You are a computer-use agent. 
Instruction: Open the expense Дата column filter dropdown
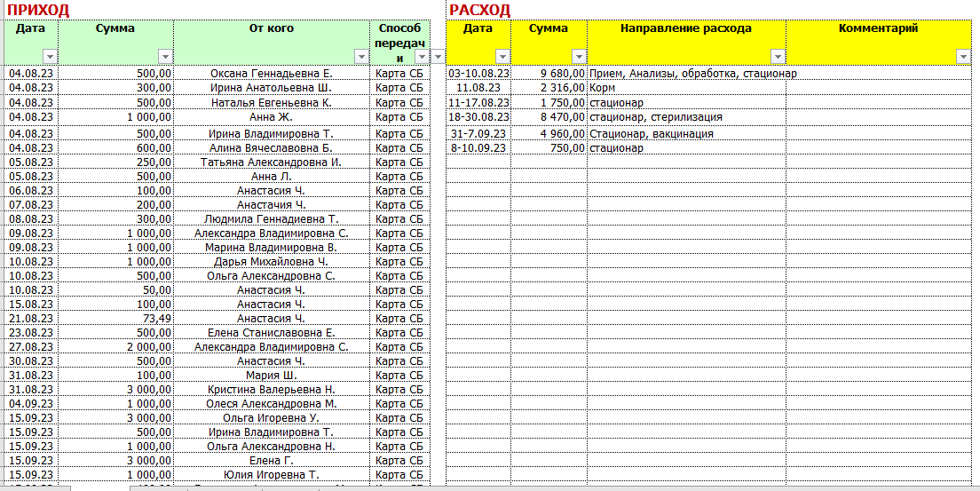[x=503, y=56]
